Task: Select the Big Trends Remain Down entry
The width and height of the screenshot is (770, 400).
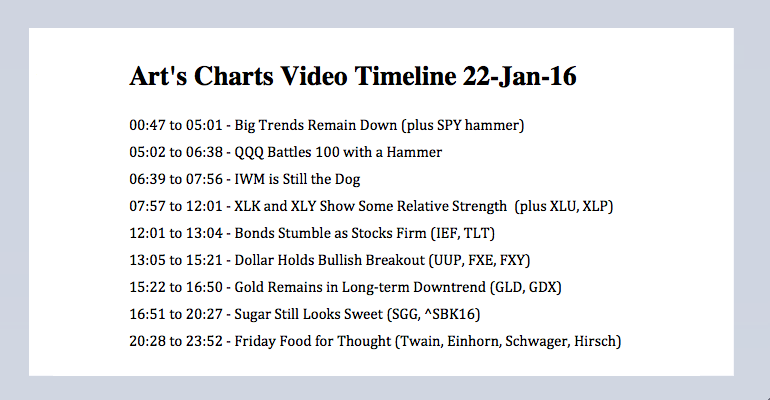Action: coord(380,126)
